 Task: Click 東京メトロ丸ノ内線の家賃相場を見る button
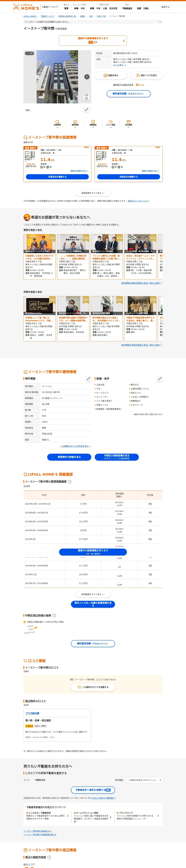(93, 604)
